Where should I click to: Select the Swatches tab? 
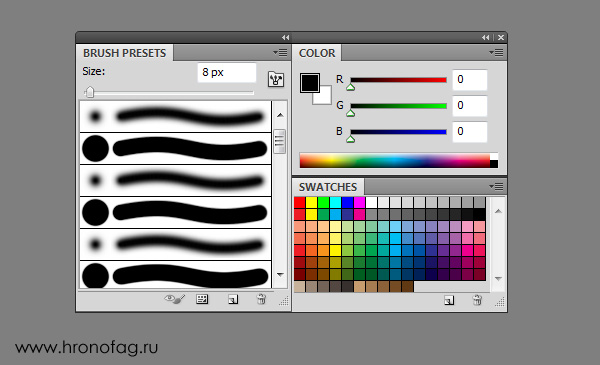[328, 187]
